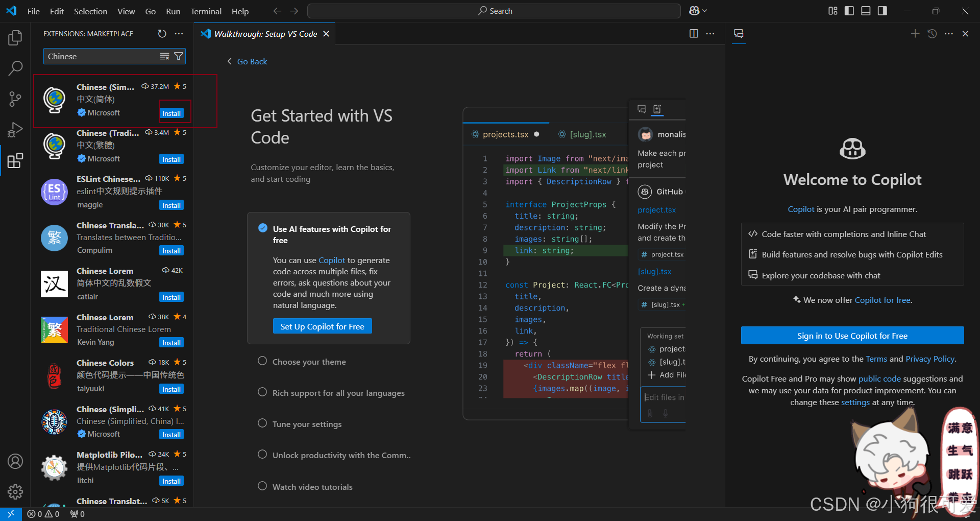Open editor more actions menu
The image size is (980, 521).
(710, 34)
